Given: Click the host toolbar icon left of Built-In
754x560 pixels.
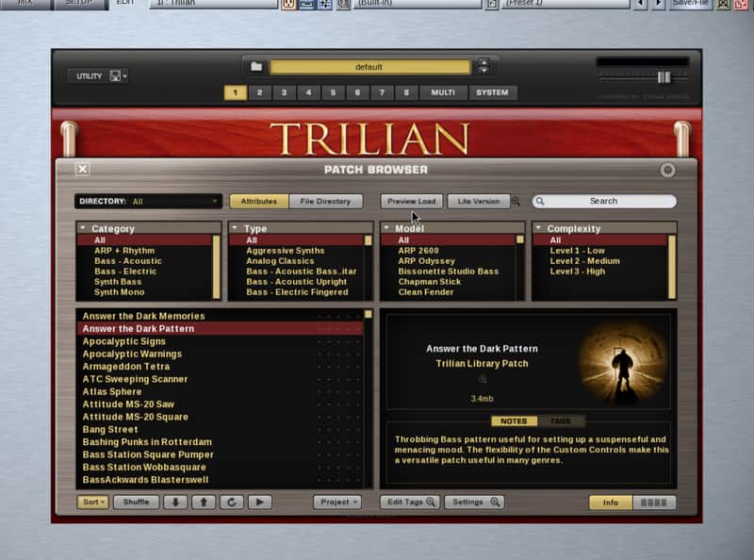Looking at the screenshot, I should coord(343,5).
